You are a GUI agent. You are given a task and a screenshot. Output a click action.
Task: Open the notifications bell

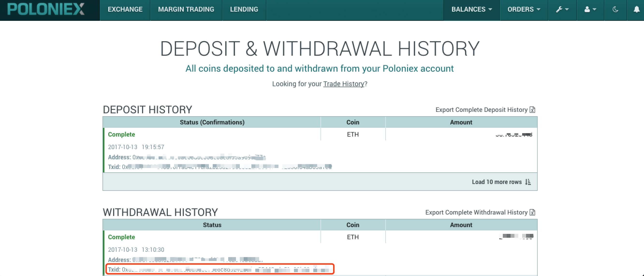(x=637, y=9)
